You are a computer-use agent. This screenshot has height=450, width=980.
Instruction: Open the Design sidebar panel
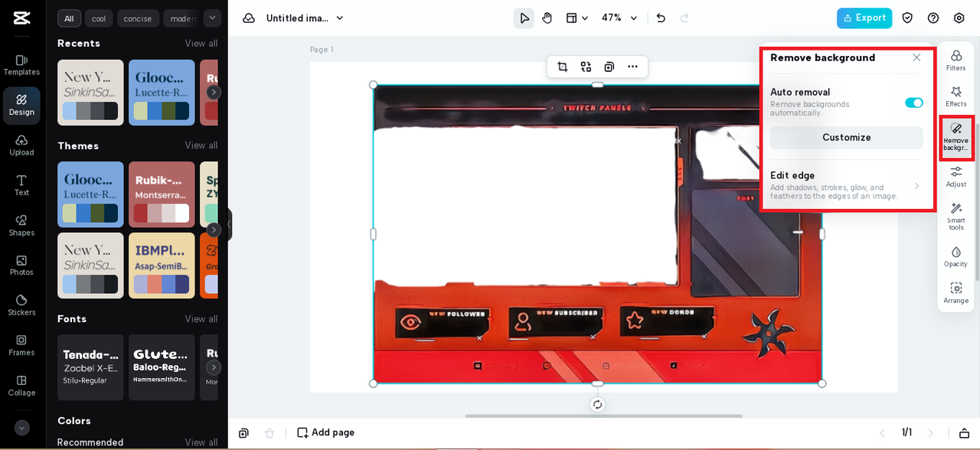(21, 106)
